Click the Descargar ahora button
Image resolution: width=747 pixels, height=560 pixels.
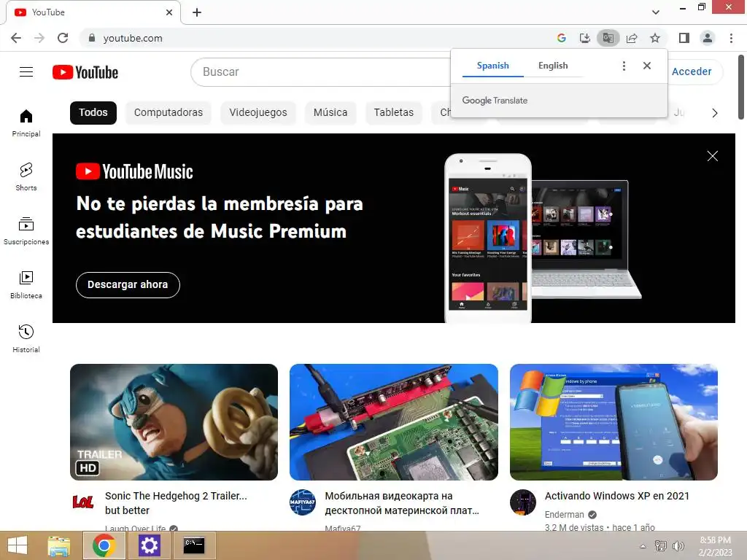[x=128, y=285]
